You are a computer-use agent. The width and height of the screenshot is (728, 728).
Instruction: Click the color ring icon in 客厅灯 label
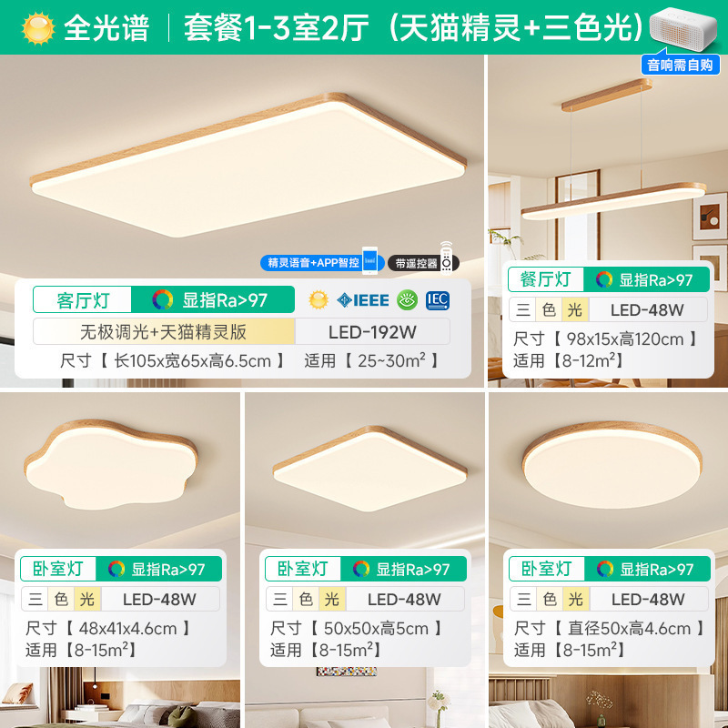[163, 300]
